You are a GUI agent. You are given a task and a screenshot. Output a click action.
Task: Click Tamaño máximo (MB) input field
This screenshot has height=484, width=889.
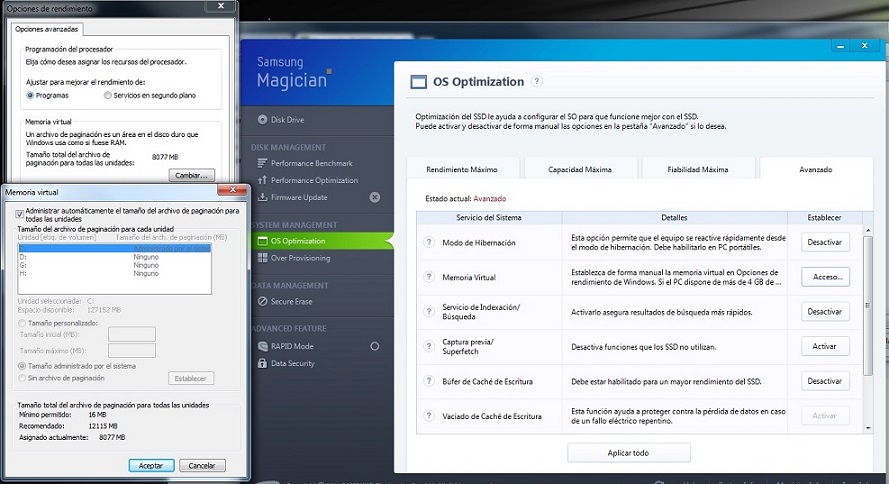tap(132, 350)
